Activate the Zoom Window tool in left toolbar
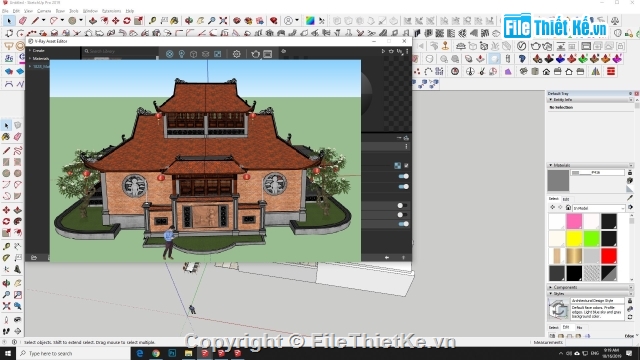The image size is (640, 360). click(18, 294)
